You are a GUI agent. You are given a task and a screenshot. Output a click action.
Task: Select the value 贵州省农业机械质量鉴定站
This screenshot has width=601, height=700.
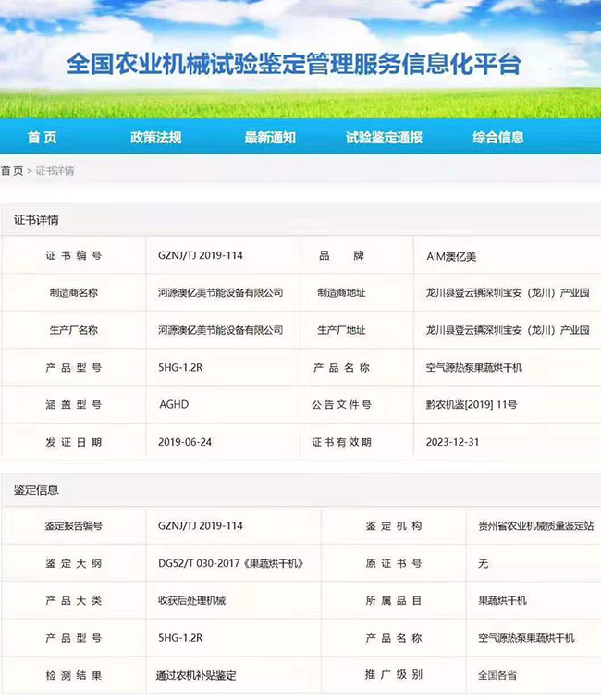535,525
